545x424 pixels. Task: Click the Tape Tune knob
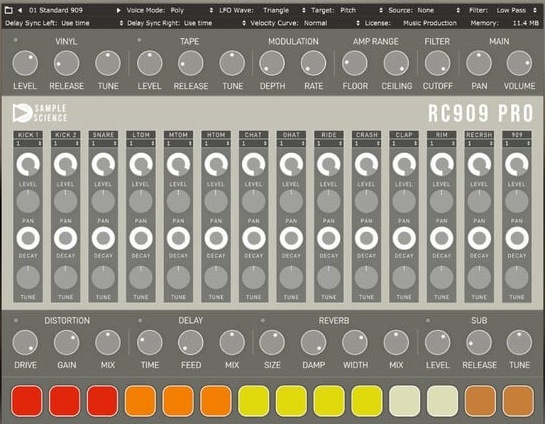(232, 63)
